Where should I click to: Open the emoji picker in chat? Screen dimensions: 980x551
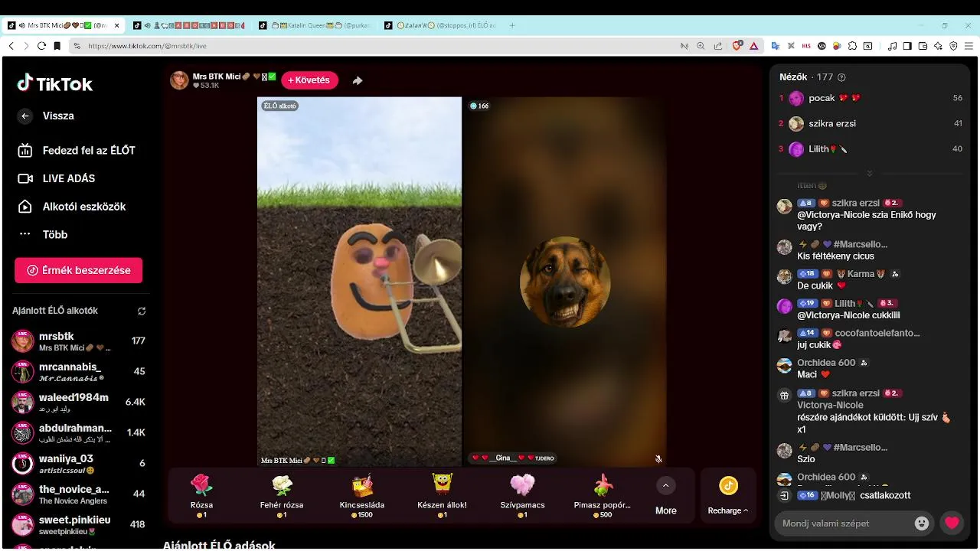922,523
